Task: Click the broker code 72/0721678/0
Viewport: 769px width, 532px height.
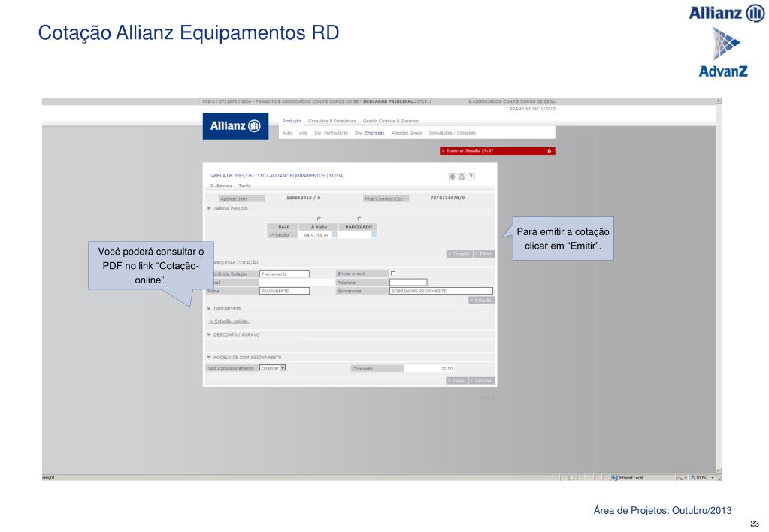Action: 448,198
